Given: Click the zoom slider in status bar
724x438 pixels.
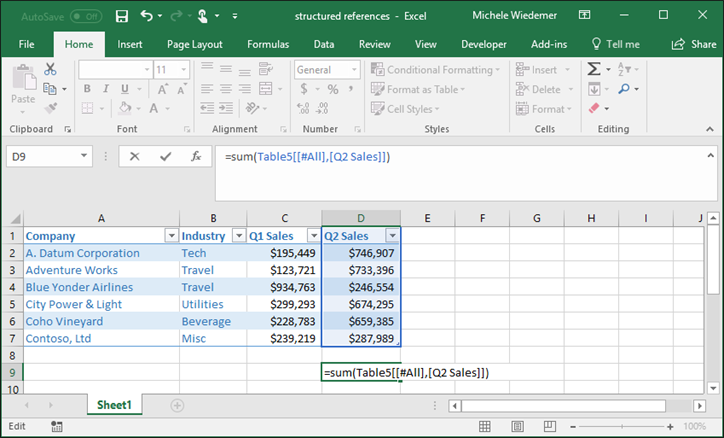Looking at the screenshot, I should pos(621,427).
